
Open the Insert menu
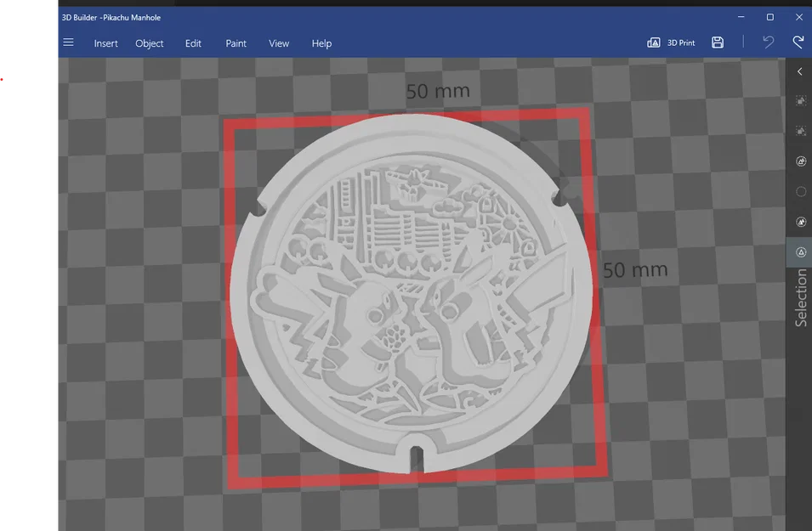[105, 43]
